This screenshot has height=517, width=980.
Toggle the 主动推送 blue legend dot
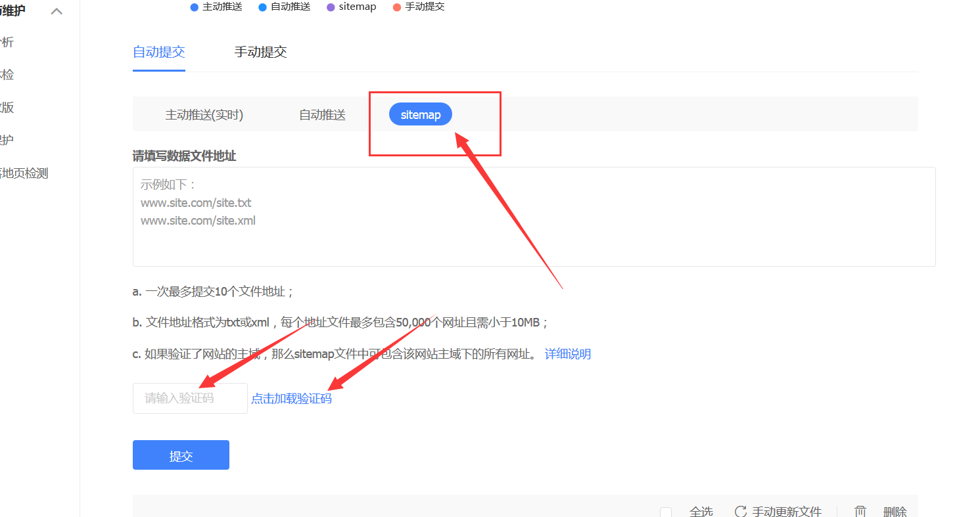pos(194,7)
